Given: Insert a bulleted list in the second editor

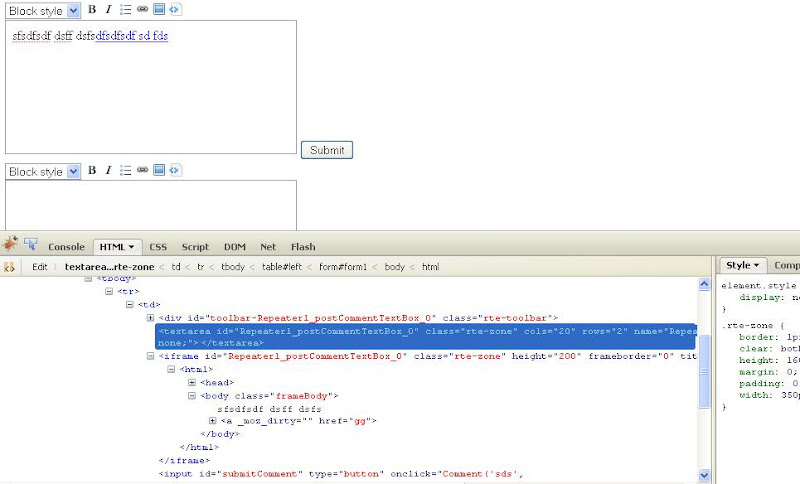Looking at the screenshot, I should coord(126,170).
